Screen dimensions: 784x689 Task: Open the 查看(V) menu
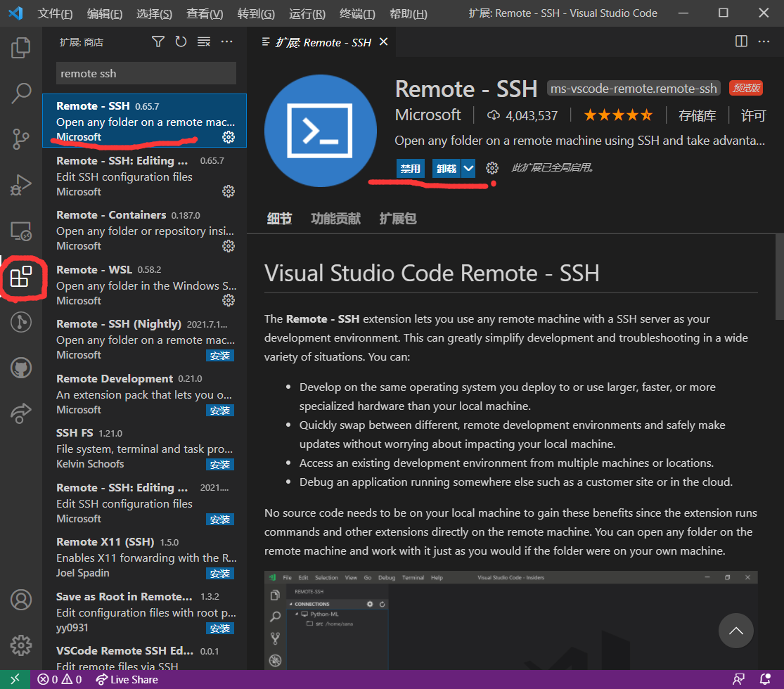tap(205, 13)
